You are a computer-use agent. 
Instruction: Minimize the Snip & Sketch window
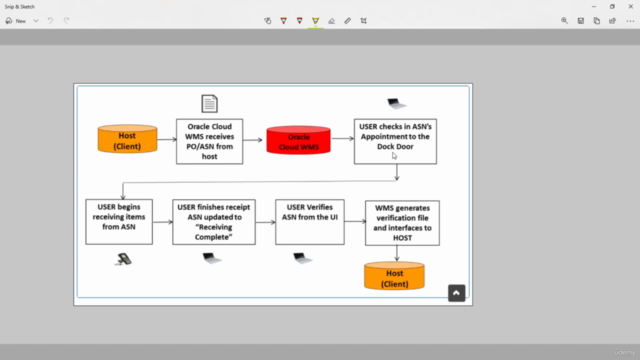pos(594,7)
